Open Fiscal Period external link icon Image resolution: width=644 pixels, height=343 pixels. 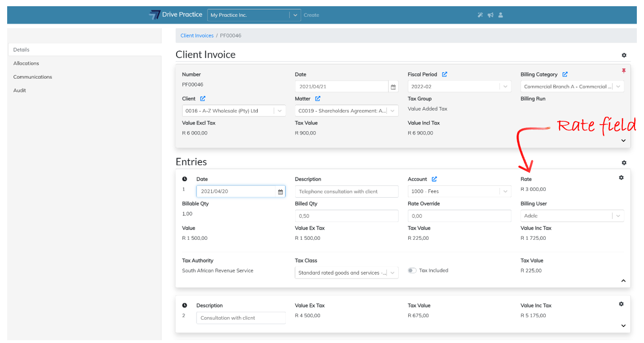pos(445,75)
